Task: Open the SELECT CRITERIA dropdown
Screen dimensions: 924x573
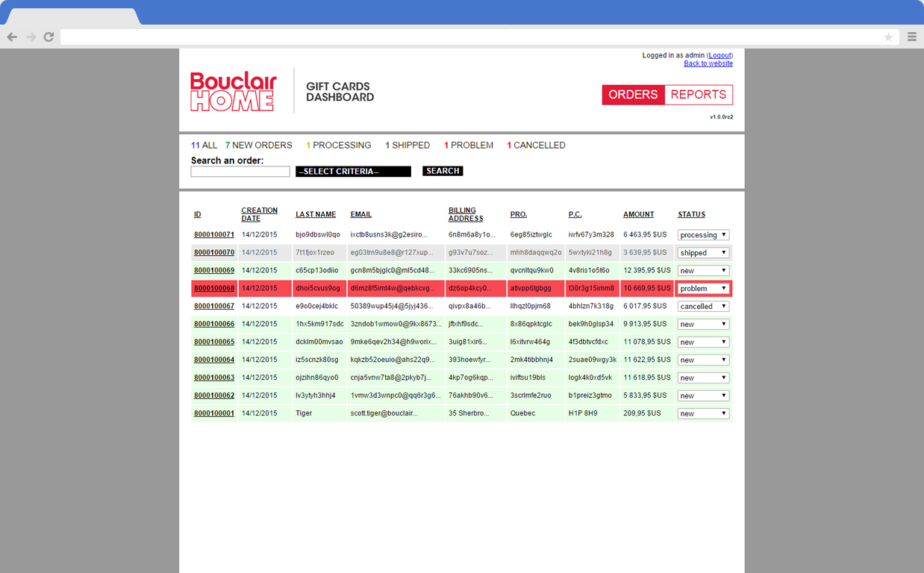Action: [x=353, y=171]
